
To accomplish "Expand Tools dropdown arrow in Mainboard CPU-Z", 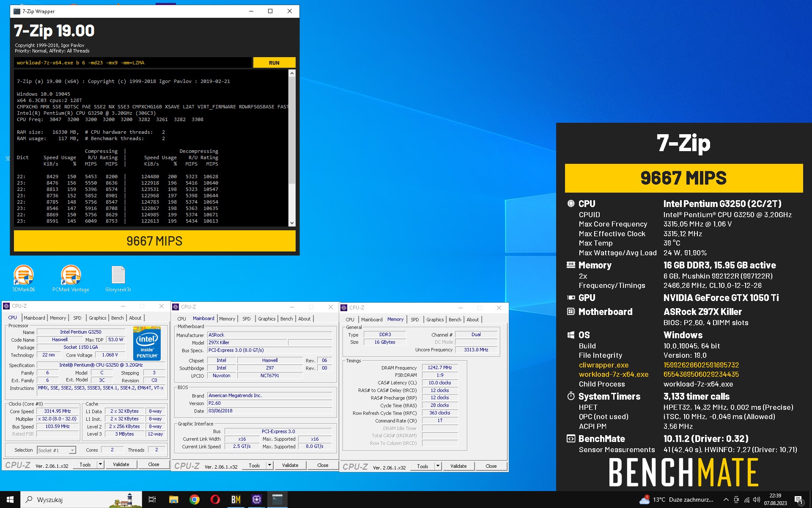I will [x=270, y=465].
